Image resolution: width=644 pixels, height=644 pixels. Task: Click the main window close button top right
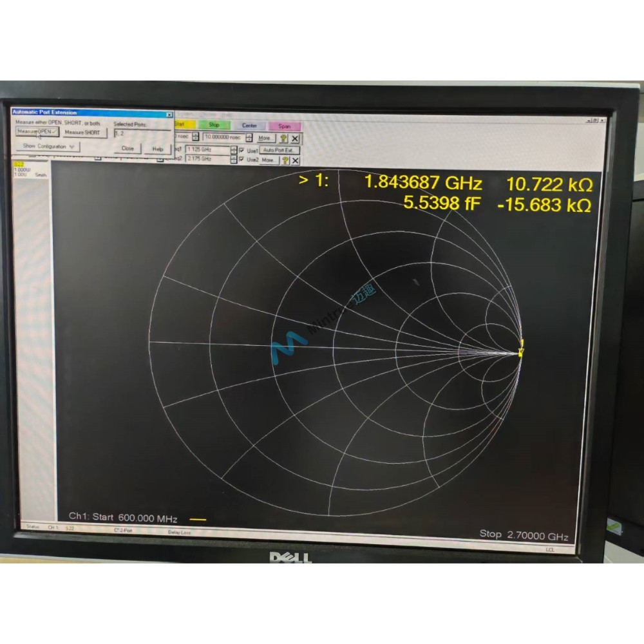point(603,120)
